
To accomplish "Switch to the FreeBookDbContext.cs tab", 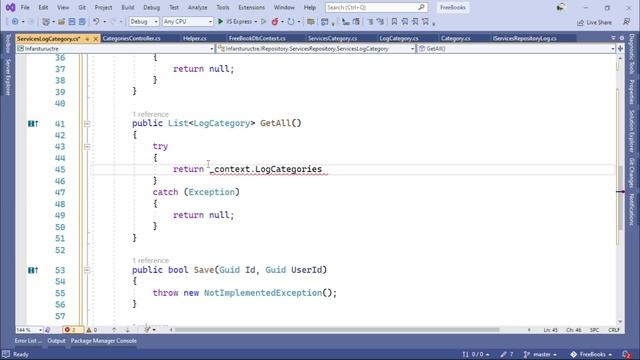I will click(257, 38).
